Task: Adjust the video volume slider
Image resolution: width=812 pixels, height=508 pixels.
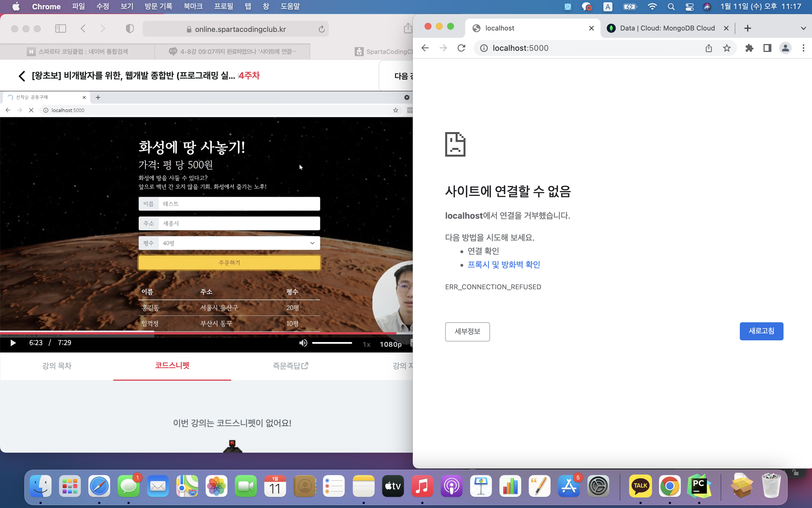Action: click(332, 343)
